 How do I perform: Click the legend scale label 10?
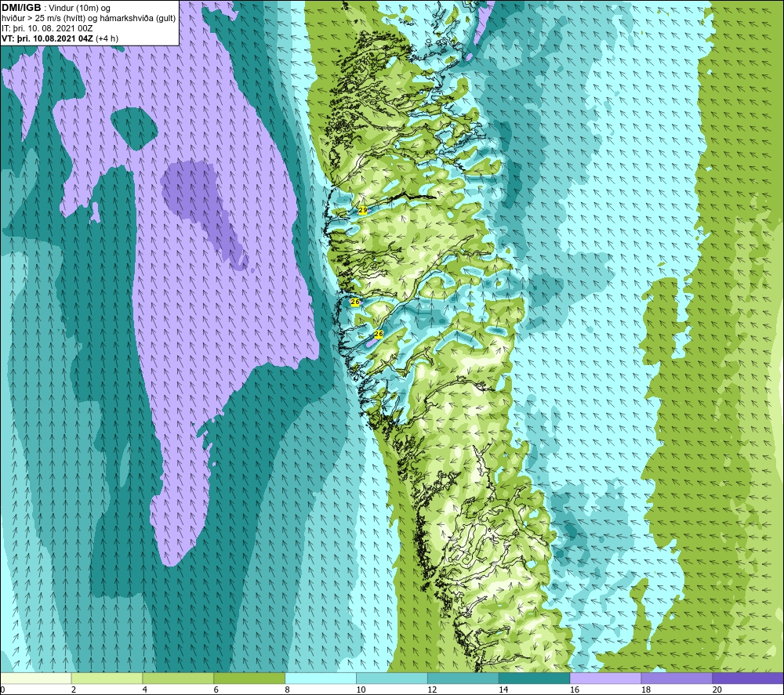(x=361, y=690)
